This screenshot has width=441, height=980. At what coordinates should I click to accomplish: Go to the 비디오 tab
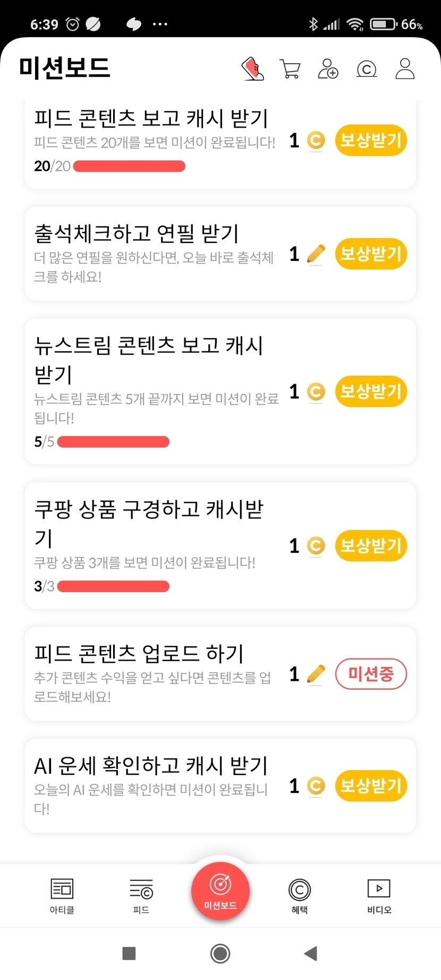379,896
